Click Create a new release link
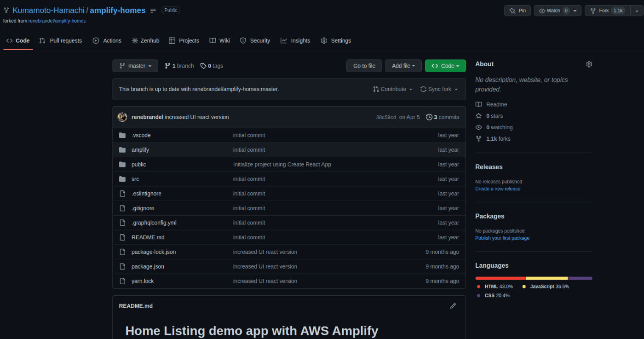The width and height of the screenshot is (644, 339). point(498,189)
